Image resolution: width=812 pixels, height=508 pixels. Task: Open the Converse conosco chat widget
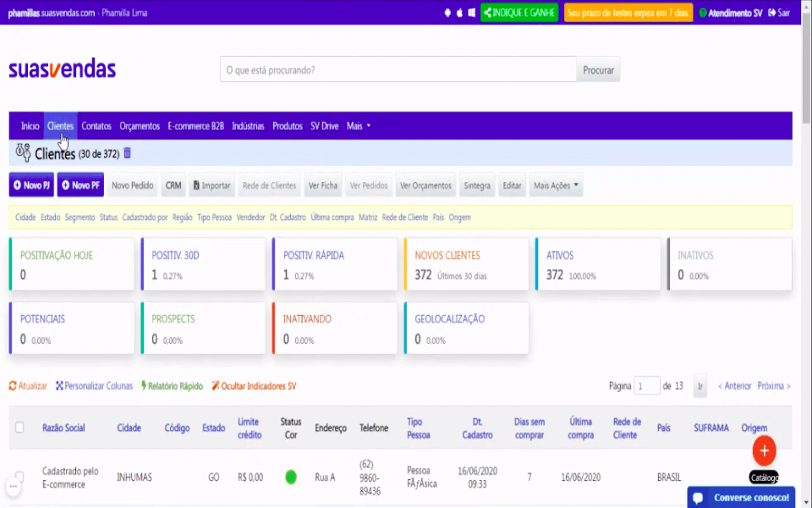741,498
